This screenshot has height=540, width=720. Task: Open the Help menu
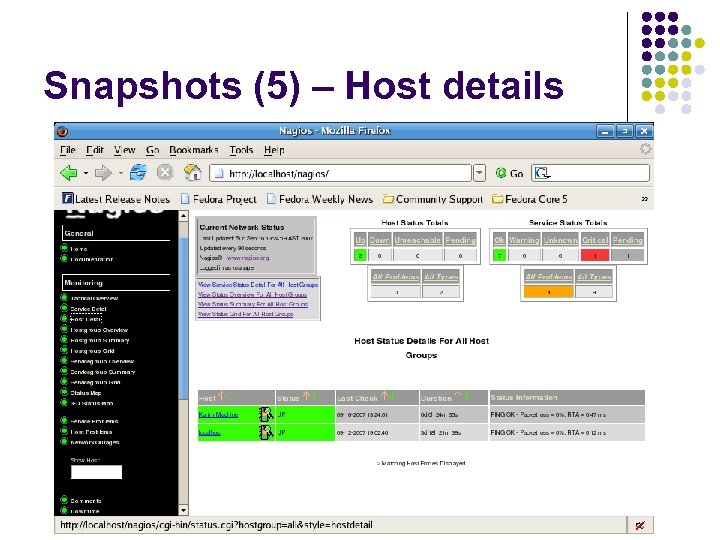[x=274, y=150]
